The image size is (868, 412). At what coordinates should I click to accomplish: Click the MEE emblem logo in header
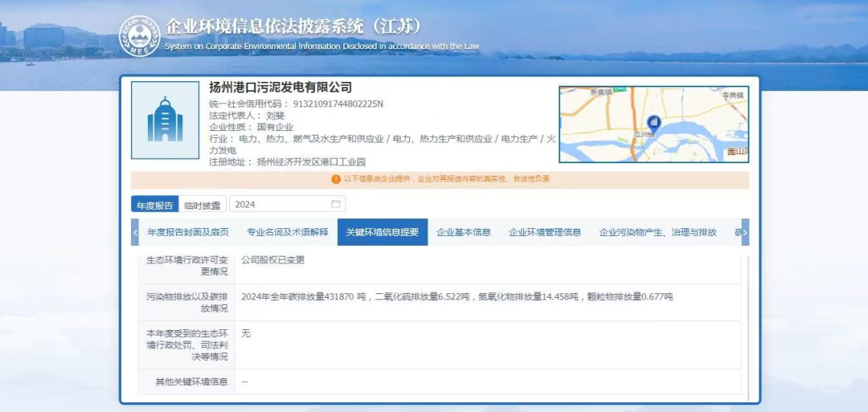click(139, 36)
